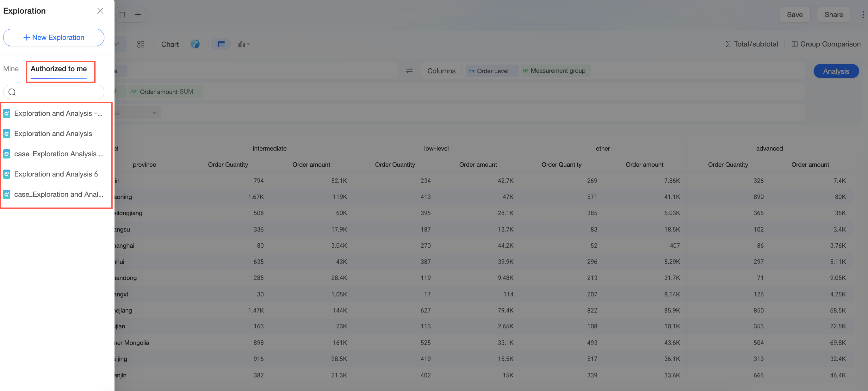Switch to Authorized to me tab
This screenshot has height=391, width=868.
[59, 69]
